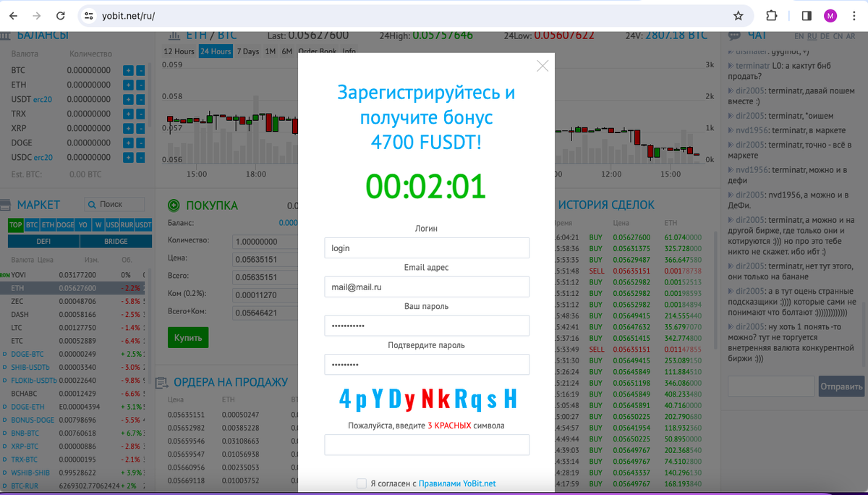Close the registration bonus popup
Screen dimensions: 868x495
tap(542, 66)
